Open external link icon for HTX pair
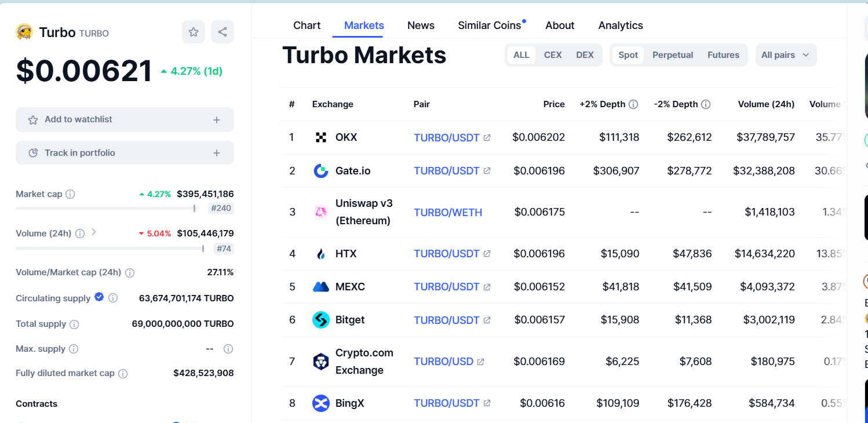The height and width of the screenshot is (423, 868). coord(487,254)
